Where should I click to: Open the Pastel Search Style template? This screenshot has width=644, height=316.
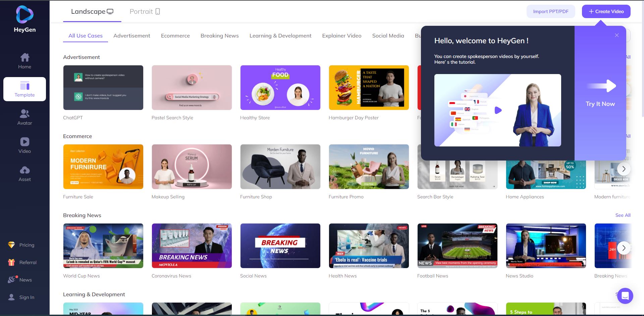(192, 87)
